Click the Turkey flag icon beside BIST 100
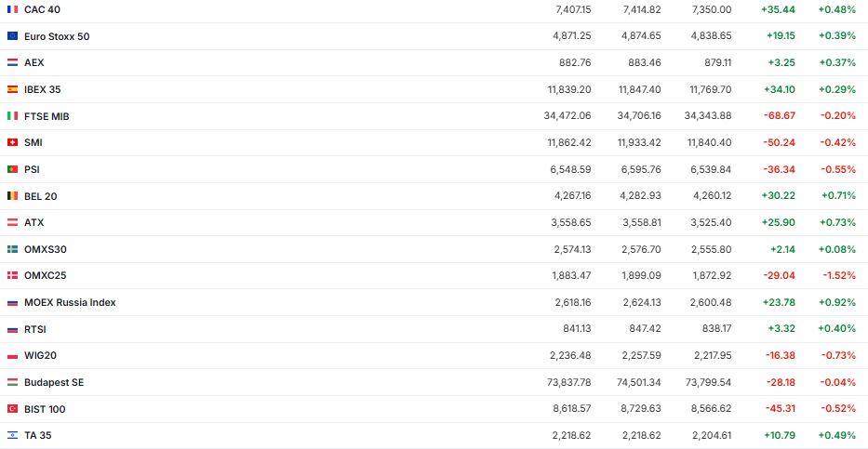The height and width of the screenshot is (449, 868). click(x=12, y=409)
